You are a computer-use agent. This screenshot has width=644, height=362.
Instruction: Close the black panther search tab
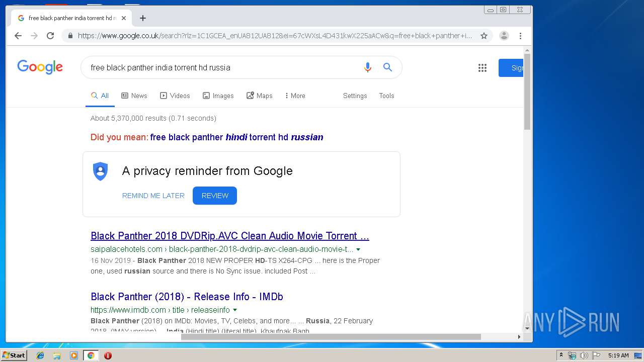coord(124,18)
